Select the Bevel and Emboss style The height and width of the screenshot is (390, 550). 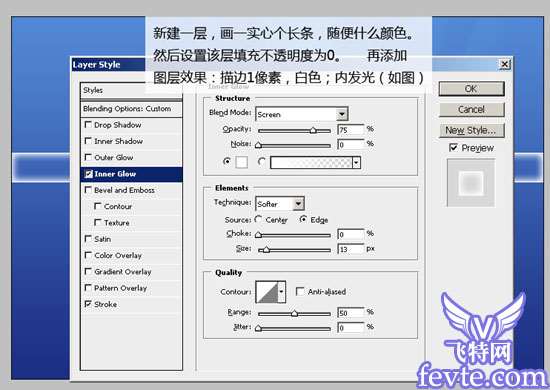(x=124, y=190)
